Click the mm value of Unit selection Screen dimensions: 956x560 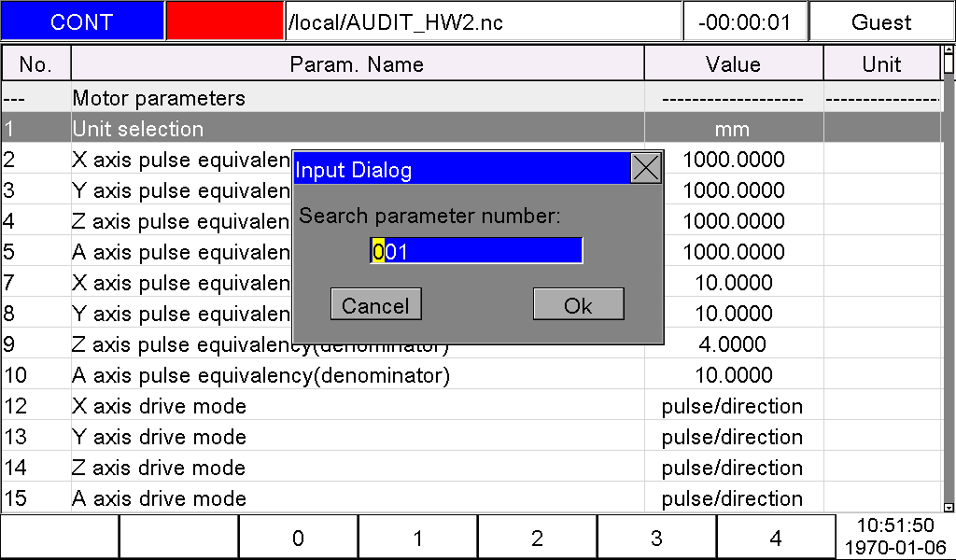click(x=733, y=129)
